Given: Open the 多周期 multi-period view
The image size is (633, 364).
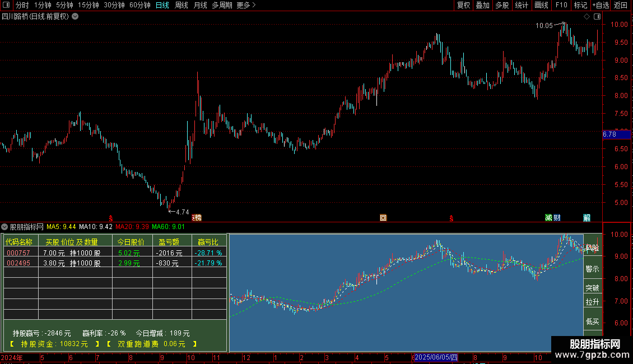Looking at the screenshot, I should coord(222,5).
